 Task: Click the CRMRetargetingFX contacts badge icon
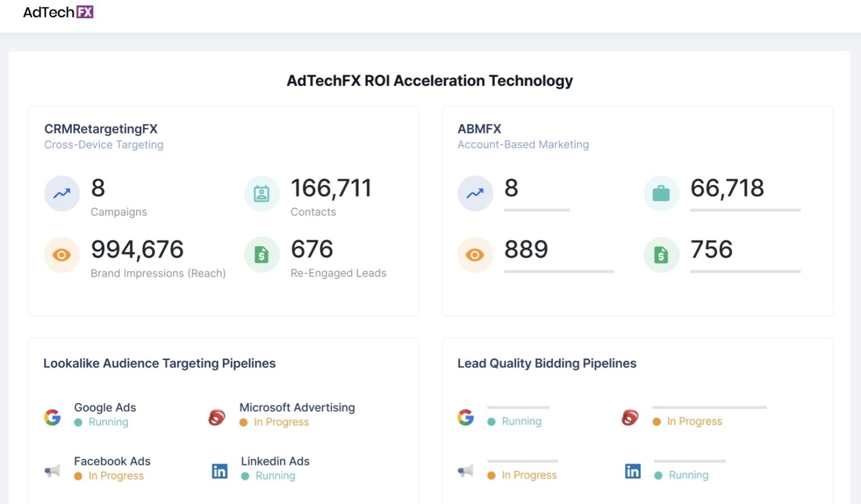(262, 194)
